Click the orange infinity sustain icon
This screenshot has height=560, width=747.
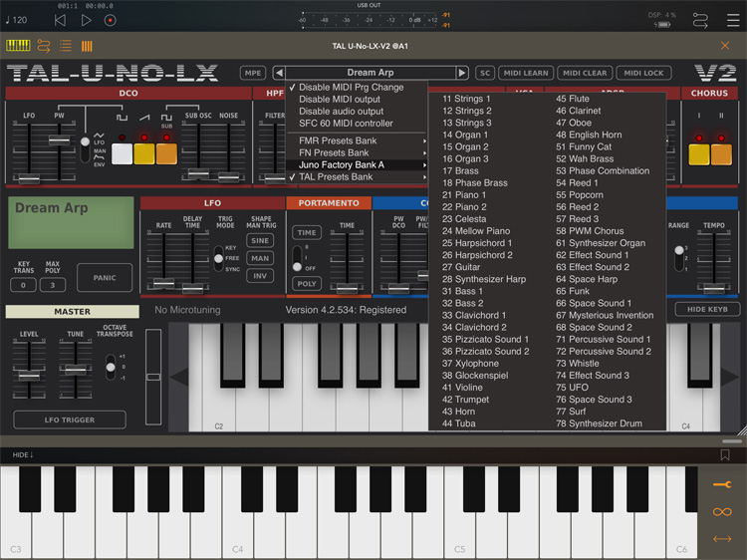722,512
